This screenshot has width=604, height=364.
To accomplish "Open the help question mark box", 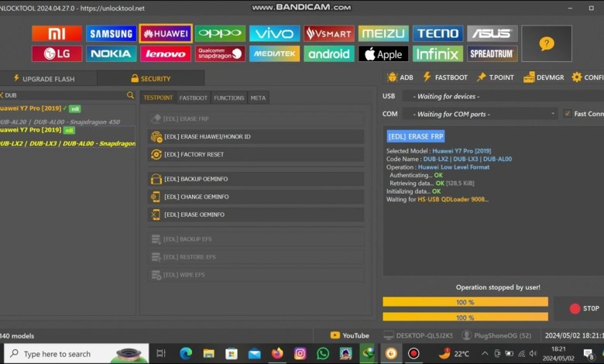I will click(547, 43).
